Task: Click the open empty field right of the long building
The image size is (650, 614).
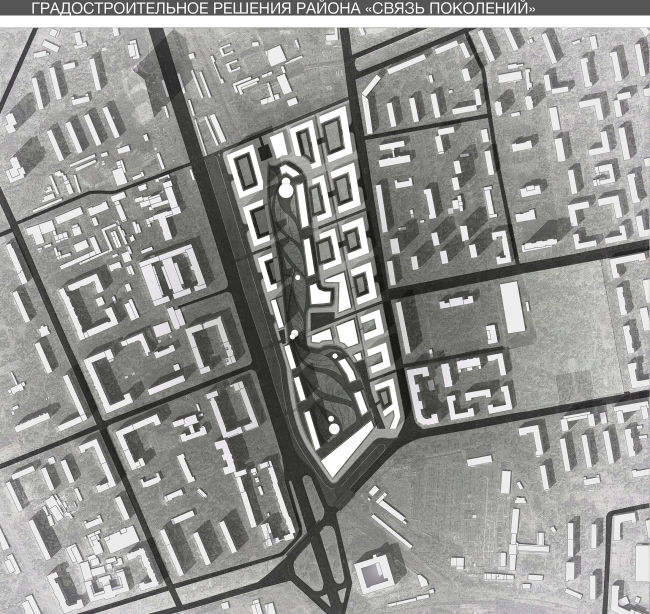Action: (570, 310)
